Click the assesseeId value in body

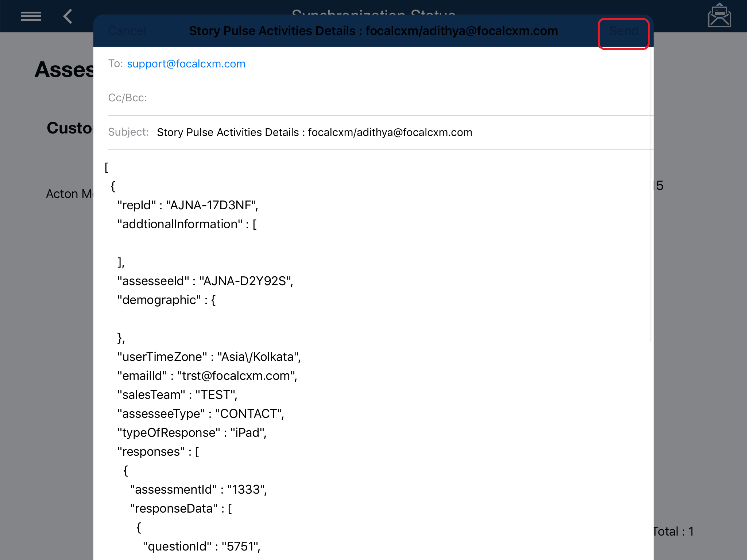246,281
